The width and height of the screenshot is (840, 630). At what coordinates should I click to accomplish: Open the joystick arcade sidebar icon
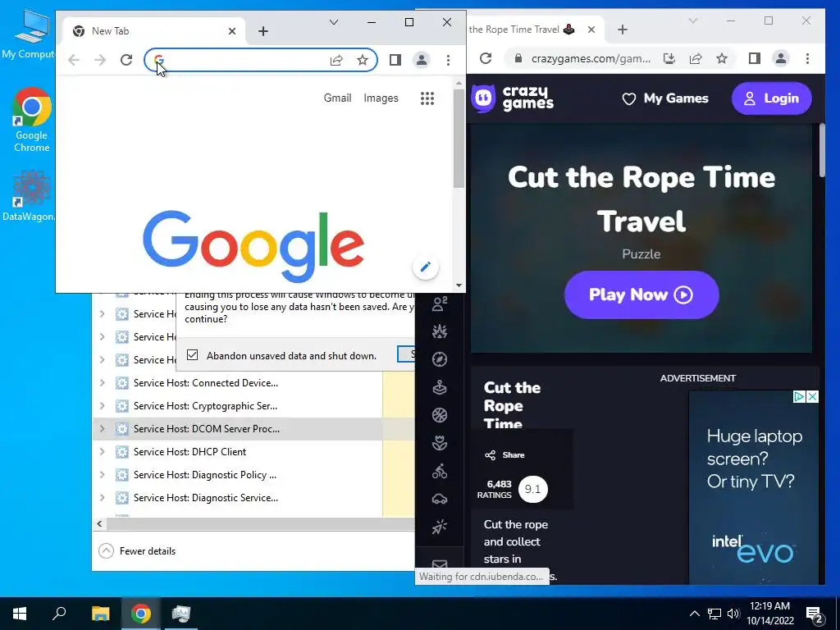440,387
